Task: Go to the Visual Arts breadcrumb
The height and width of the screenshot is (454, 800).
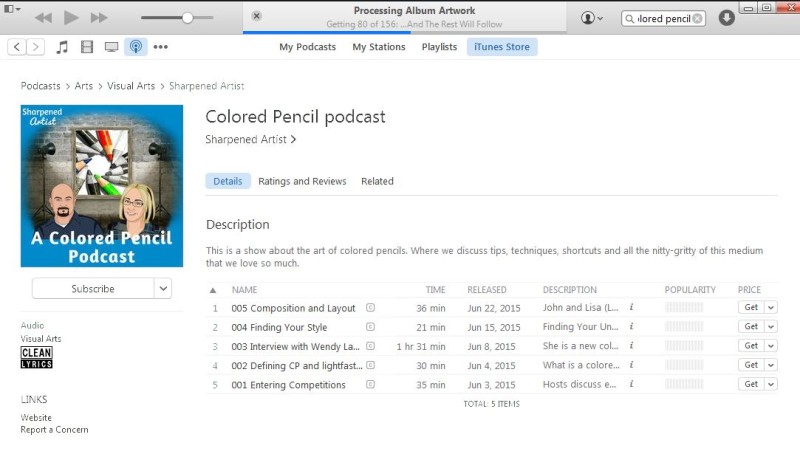Action: click(x=131, y=86)
